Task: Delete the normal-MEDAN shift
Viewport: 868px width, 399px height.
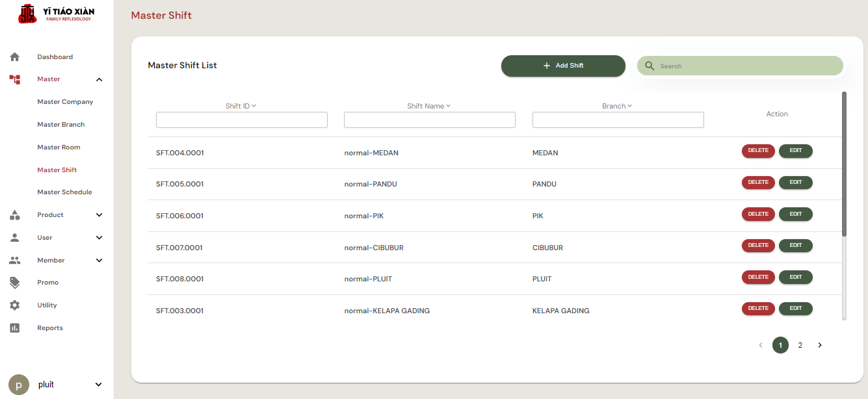Action: 758,151
